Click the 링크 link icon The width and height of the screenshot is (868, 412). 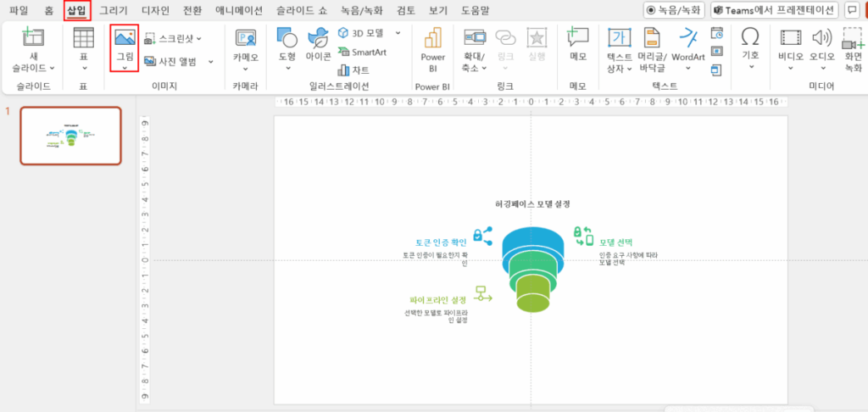[x=505, y=37]
